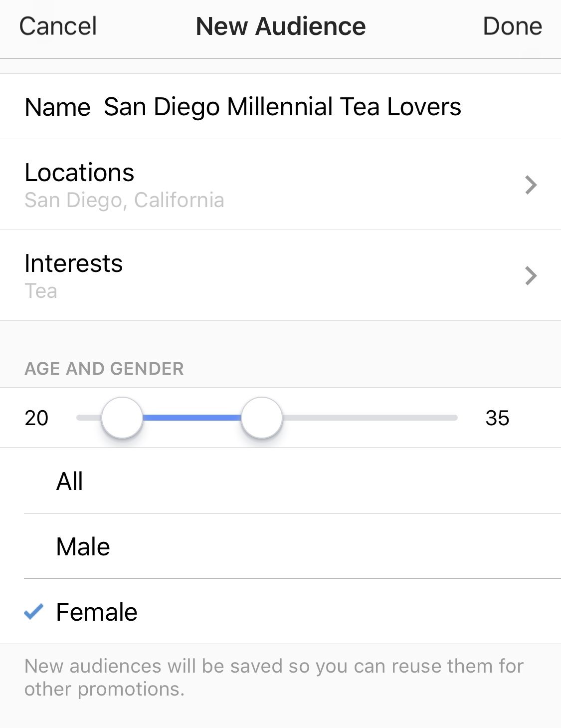Image resolution: width=561 pixels, height=728 pixels.
Task: Click the minimum age value 20
Action: pyautogui.click(x=36, y=418)
